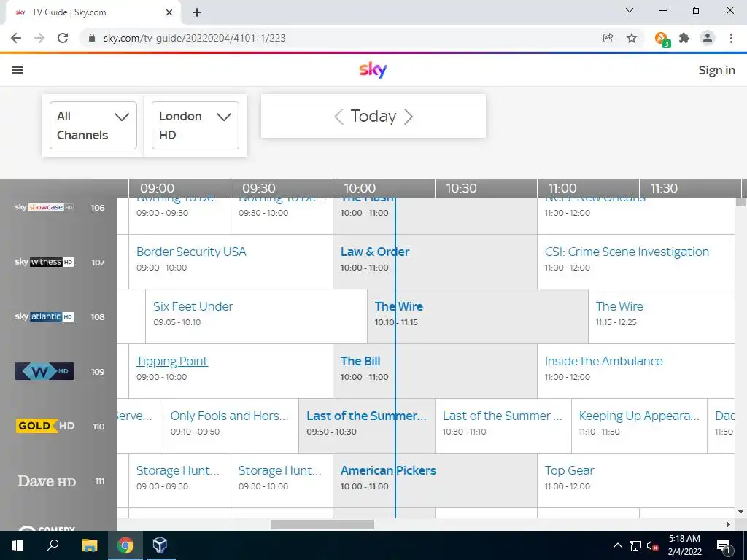
Task: Select the Sky Atlantic HD channel logo
Action: click(44, 316)
